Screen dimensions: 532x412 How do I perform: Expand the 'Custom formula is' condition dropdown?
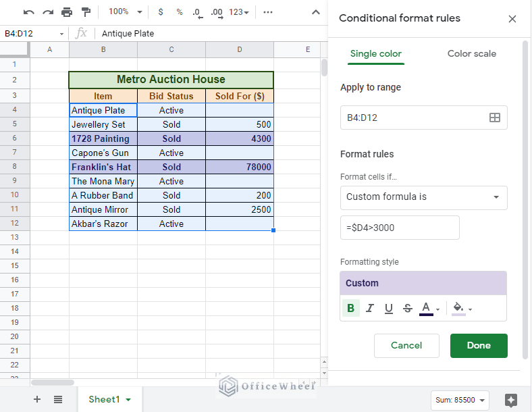(423, 197)
